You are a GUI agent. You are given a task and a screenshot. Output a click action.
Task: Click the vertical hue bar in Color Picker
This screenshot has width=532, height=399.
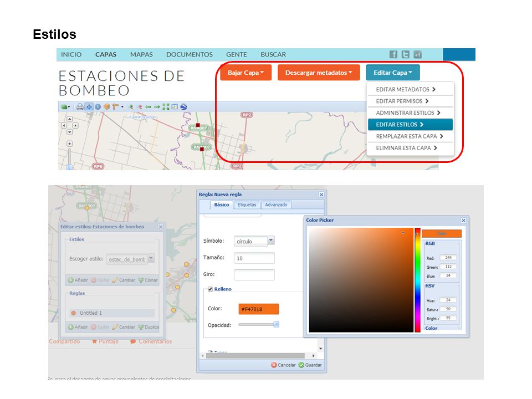[417, 280]
